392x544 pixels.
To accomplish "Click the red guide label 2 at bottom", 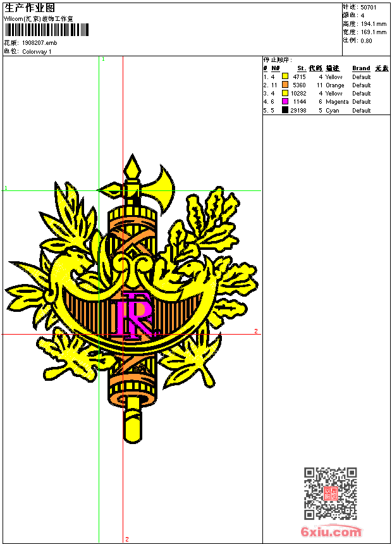I will 127,539.
